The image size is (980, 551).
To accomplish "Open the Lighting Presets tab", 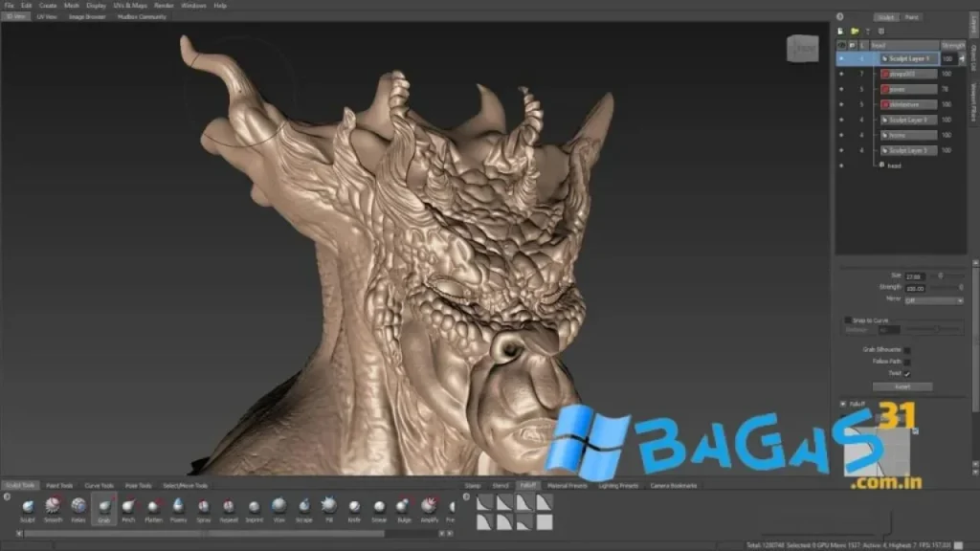I will [618, 485].
